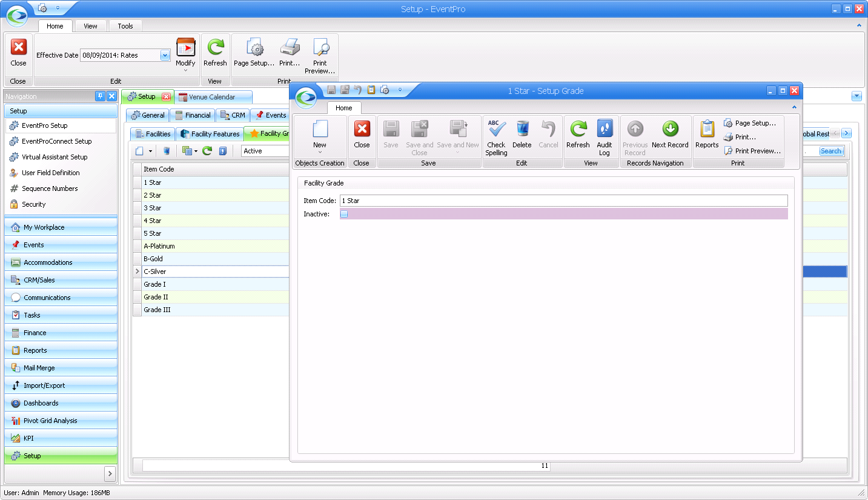Click Delete in Setup Grade ribbon

522,134
